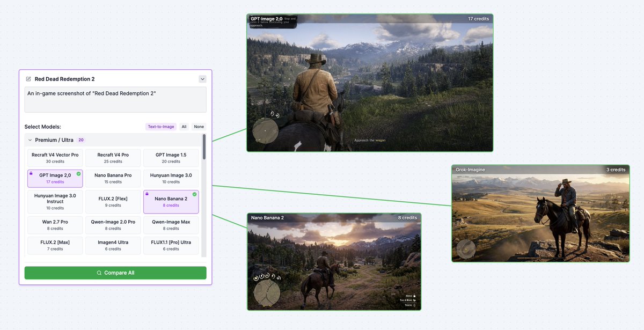Click the Select Models: label
The width and height of the screenshot is (644, 330).
pos(42,127)
